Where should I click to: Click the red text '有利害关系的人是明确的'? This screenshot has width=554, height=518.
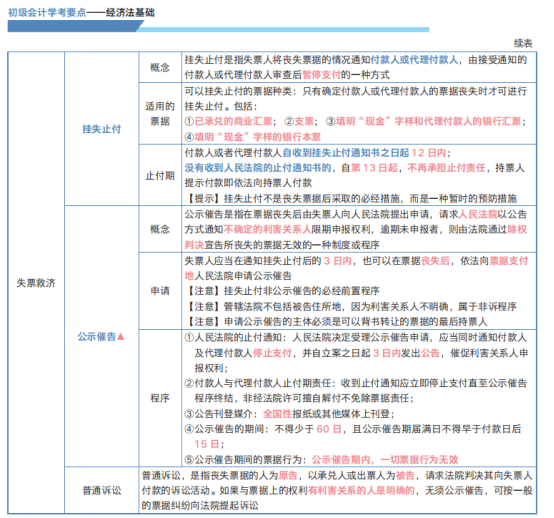(x=361, y=490)
